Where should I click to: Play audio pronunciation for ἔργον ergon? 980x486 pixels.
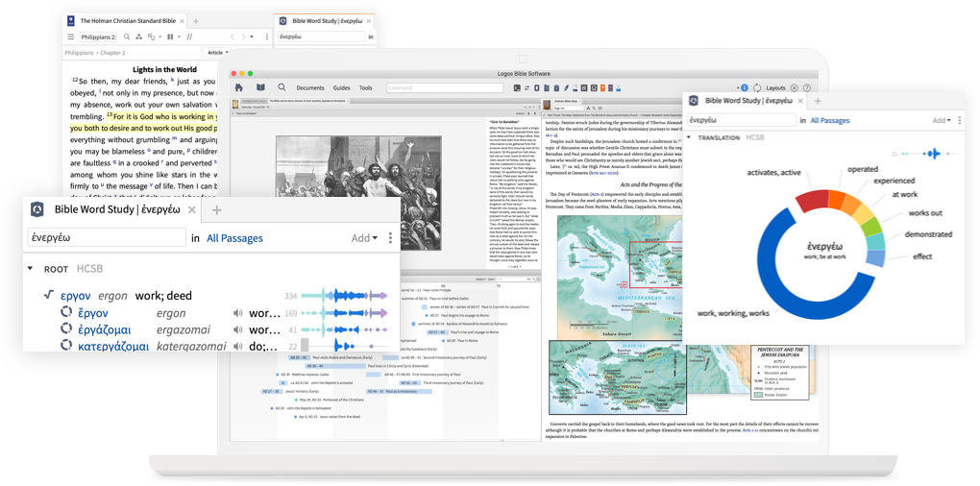point(237,313)
